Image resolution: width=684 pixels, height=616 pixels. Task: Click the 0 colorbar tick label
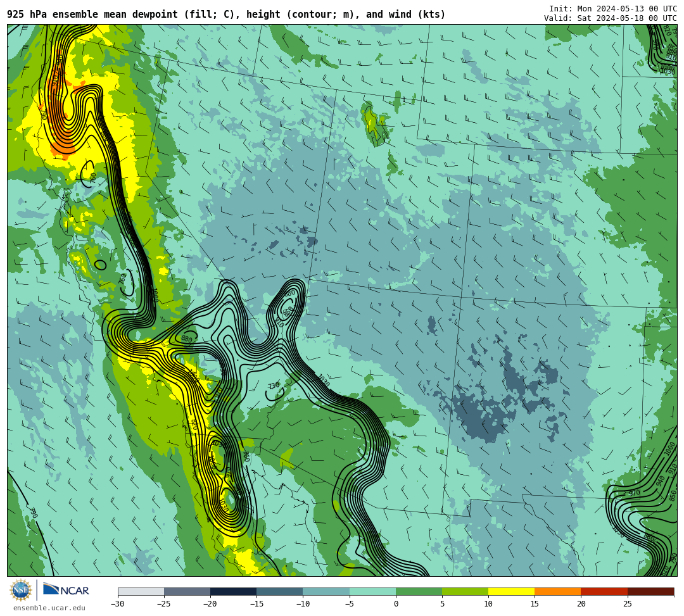tap(396, 604)
